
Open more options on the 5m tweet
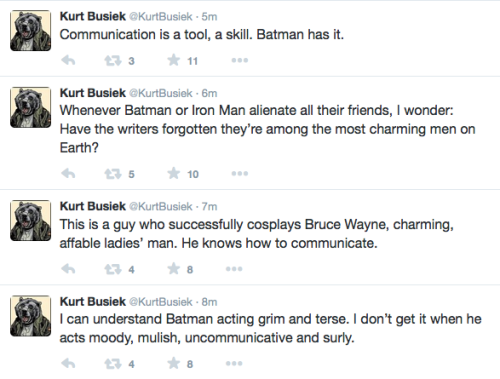(x=240, y=60)
